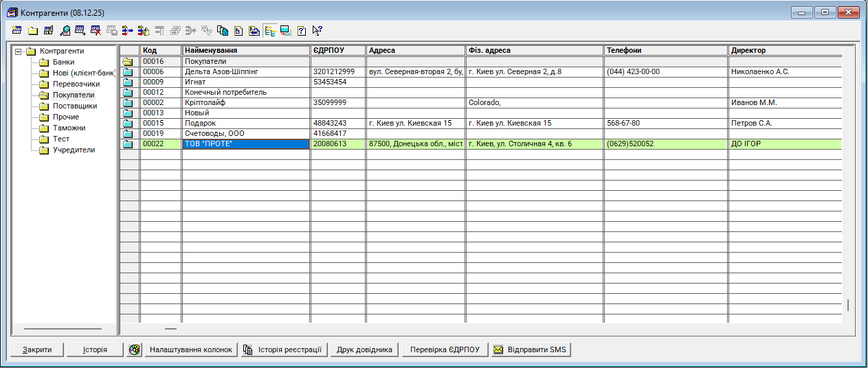Click the question mark help icon

[302, 30]
